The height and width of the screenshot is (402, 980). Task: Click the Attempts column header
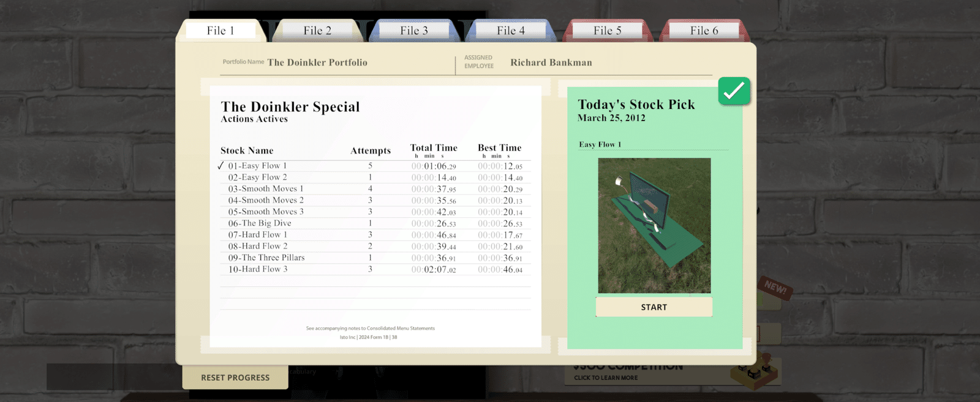(x=371, y=151)
